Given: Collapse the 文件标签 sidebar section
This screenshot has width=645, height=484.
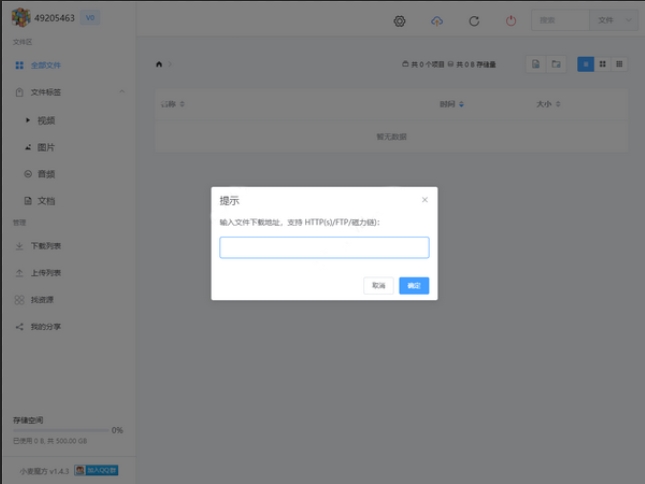Looking at the screenshot, I should 122,92.
